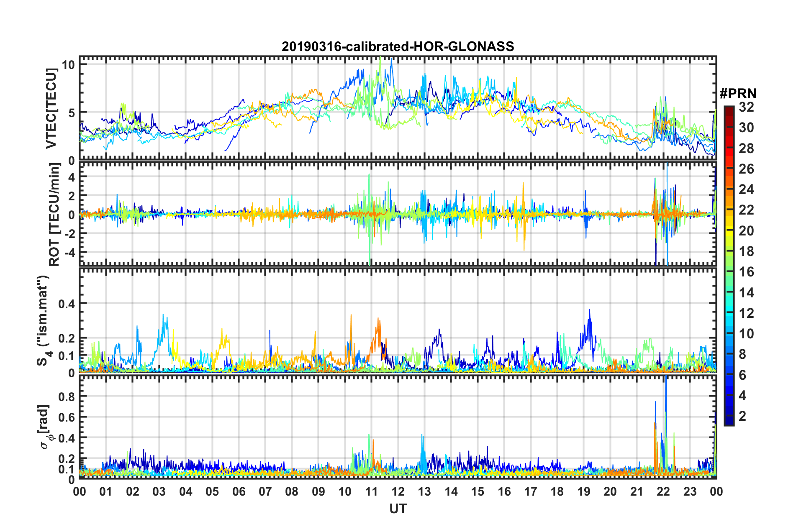This screenshot has height=532, width=796.
Task: Click the S4 ("ism.mat") axis label
Action: (43, 321)
